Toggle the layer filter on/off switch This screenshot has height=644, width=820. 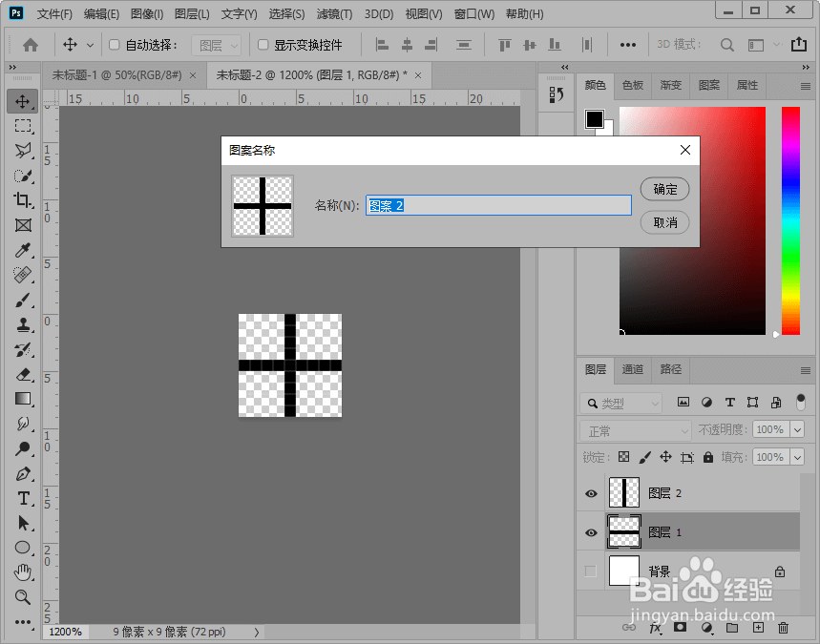[800, 402]
